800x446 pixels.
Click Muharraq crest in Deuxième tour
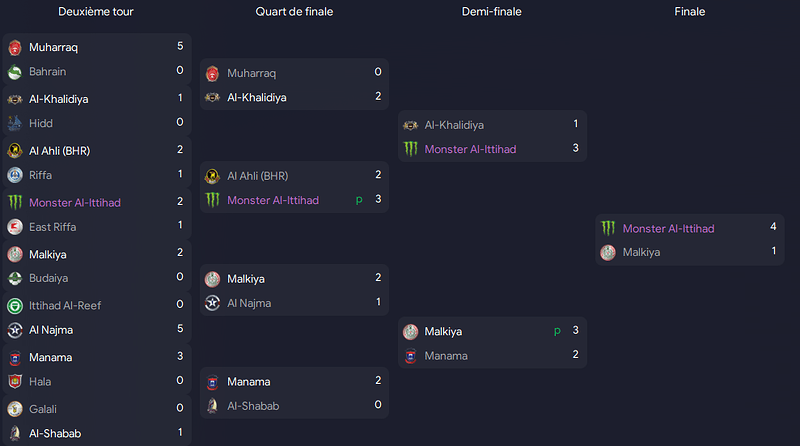point(15,47)
